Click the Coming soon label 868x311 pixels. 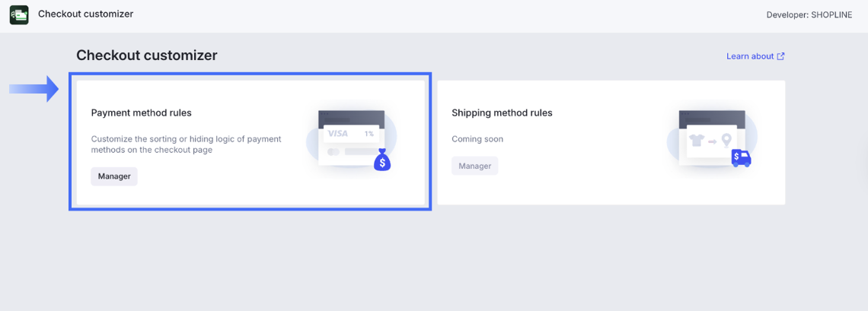[477, 139]
